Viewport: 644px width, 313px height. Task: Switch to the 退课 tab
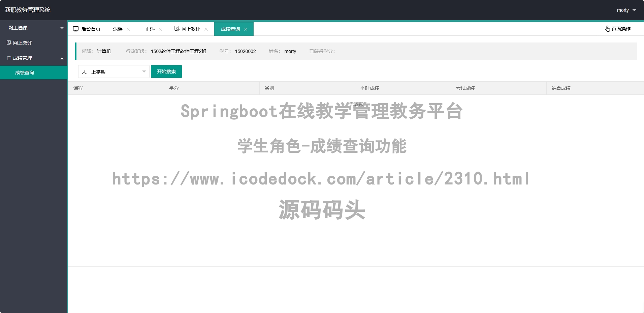pos(118,29)
